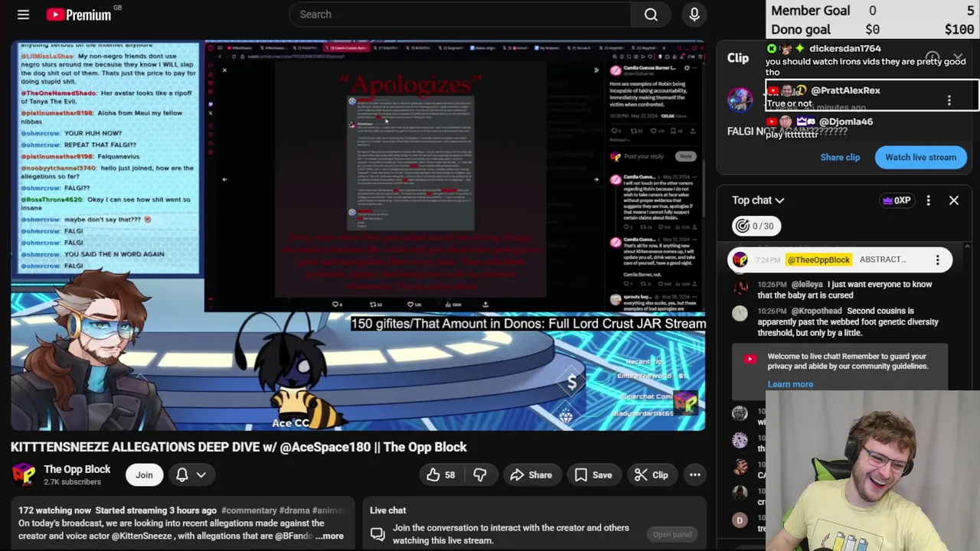Image resolution: width=980 pixels, height=551 pixels.
Task: Open live chat three-dot options menu
Action: click(x=928, y=201)
